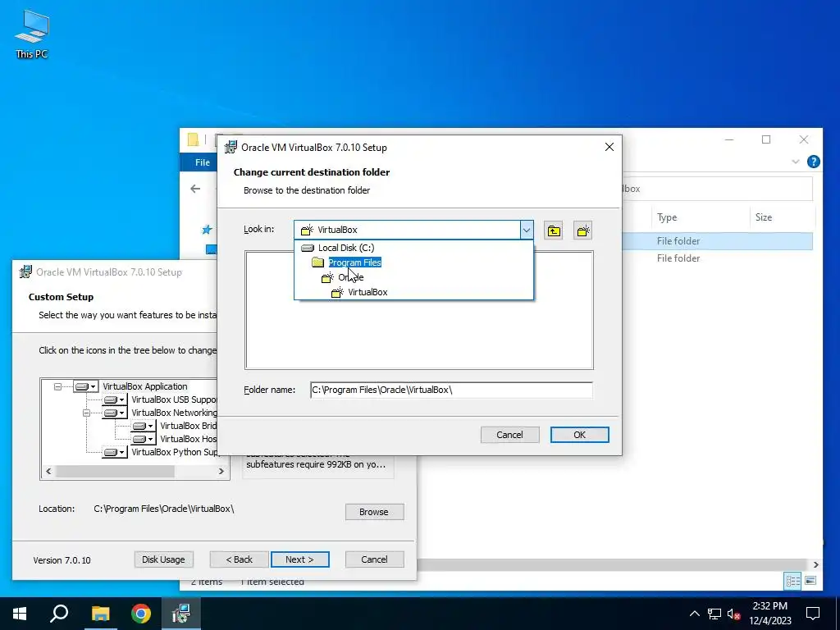Viewport: 840px width, 630px height.
Task: Click Quick access star icon in Explorer
Action: point(207,230)
